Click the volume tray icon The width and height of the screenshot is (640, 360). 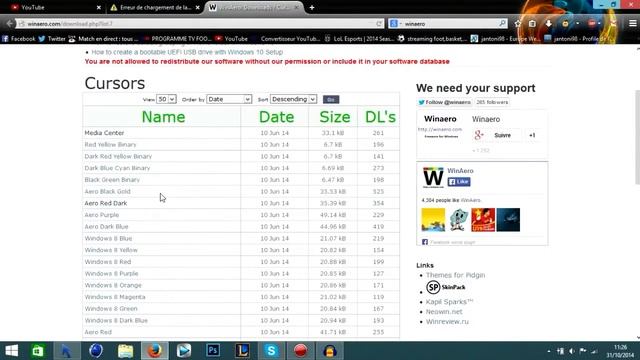(x=571, y=351)
